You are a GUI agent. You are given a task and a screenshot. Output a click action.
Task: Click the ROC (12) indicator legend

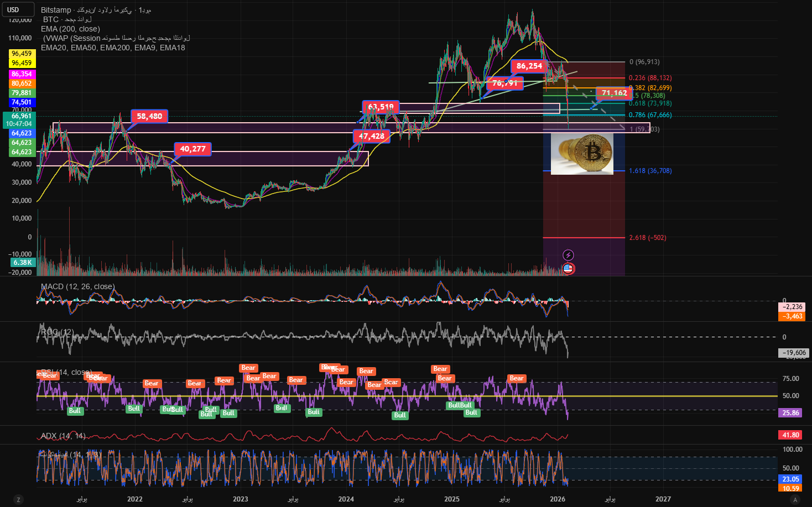58,332
